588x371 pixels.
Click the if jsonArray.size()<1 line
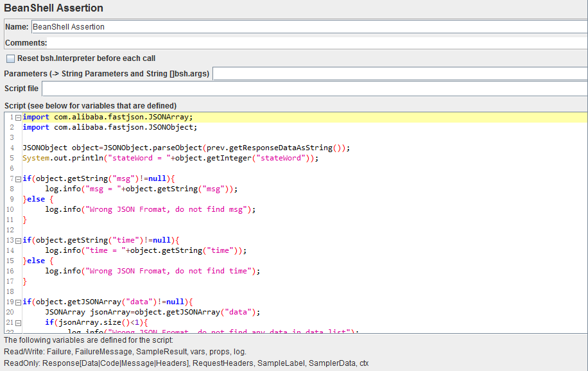click(x=96, y=322)
